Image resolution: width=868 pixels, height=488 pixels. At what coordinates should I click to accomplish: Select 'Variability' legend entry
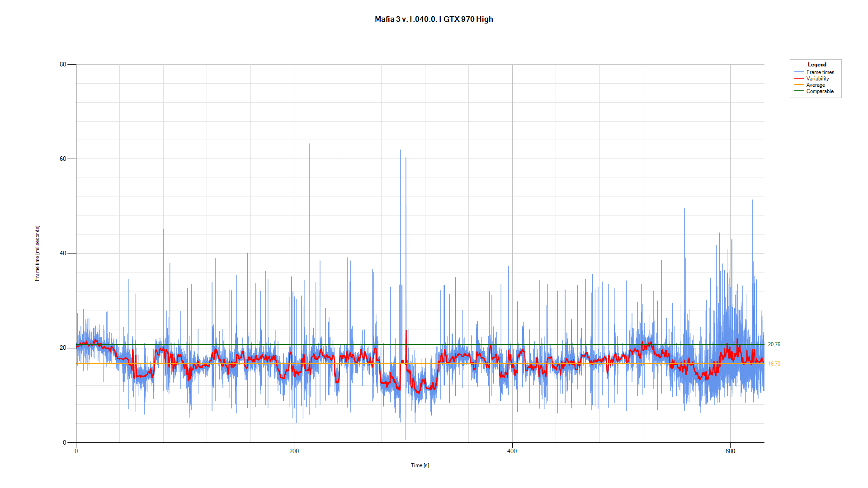point(817,79)
